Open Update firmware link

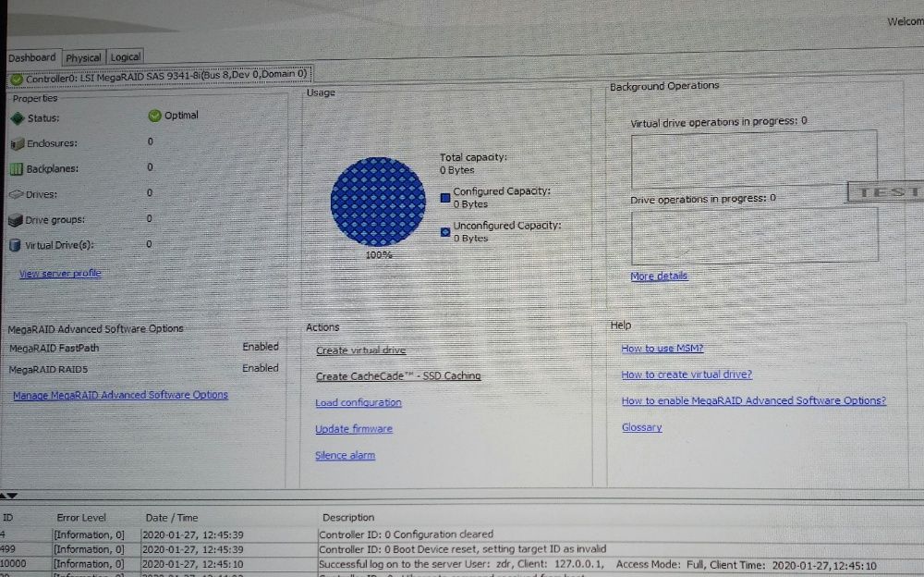coord(354,429)
